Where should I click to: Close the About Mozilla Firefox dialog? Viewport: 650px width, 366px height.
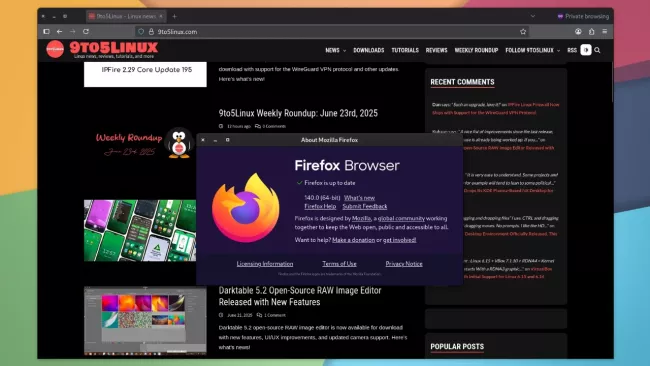point(203,140)
